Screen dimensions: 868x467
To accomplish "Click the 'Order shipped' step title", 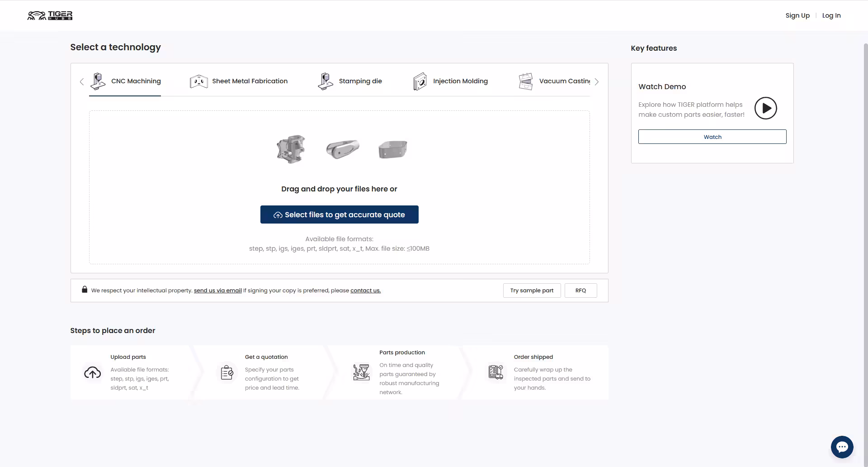I will [x=533, y=357].
